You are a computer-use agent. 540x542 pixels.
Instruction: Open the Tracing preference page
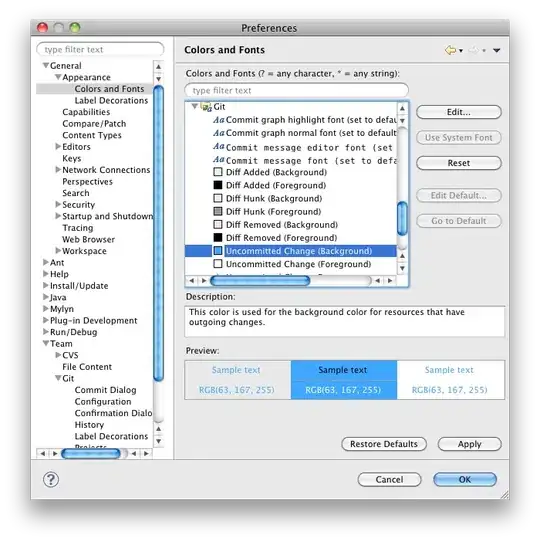[x=77, y=228]
